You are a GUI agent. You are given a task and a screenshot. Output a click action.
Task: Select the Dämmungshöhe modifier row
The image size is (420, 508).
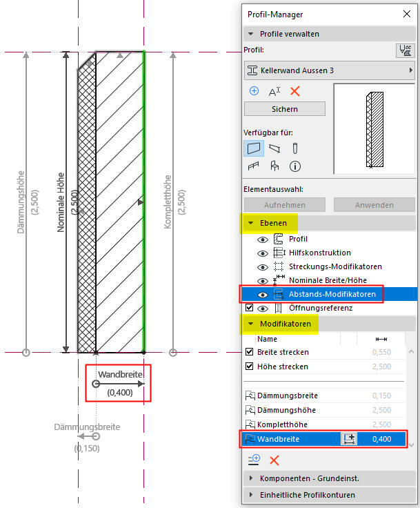point(324,410)
